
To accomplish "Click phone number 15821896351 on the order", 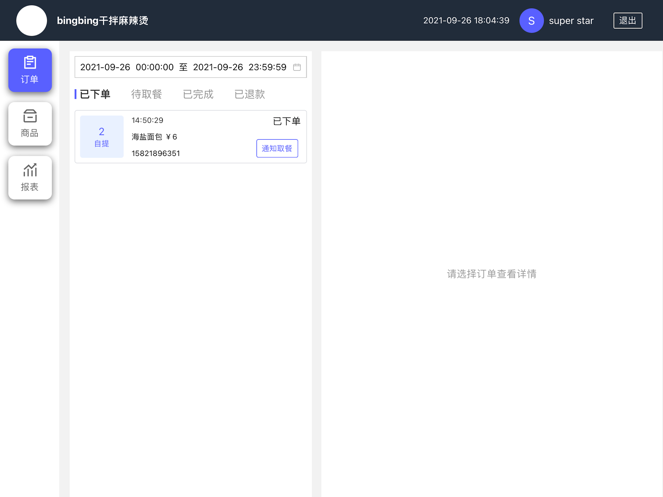I will pos(156,154).
